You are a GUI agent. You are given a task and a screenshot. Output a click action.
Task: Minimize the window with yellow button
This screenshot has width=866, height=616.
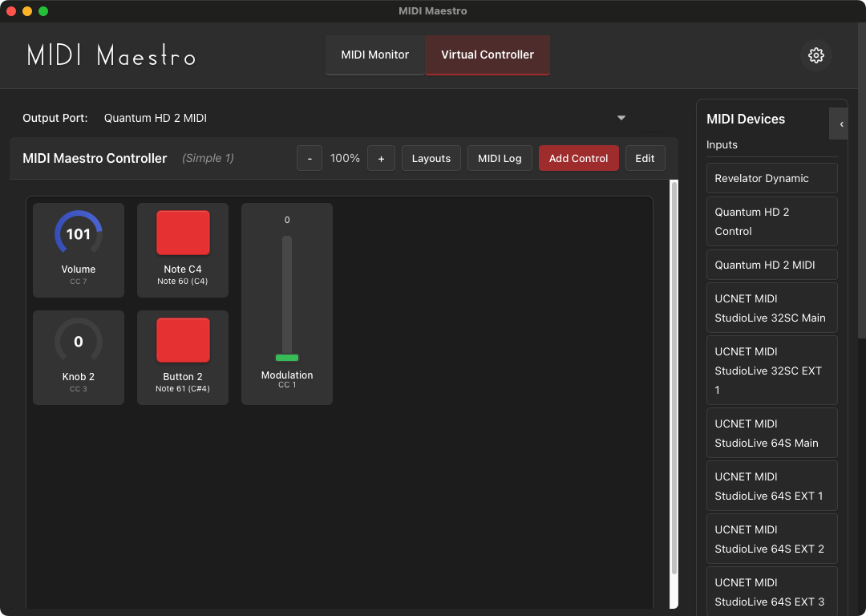pos(27,11)
